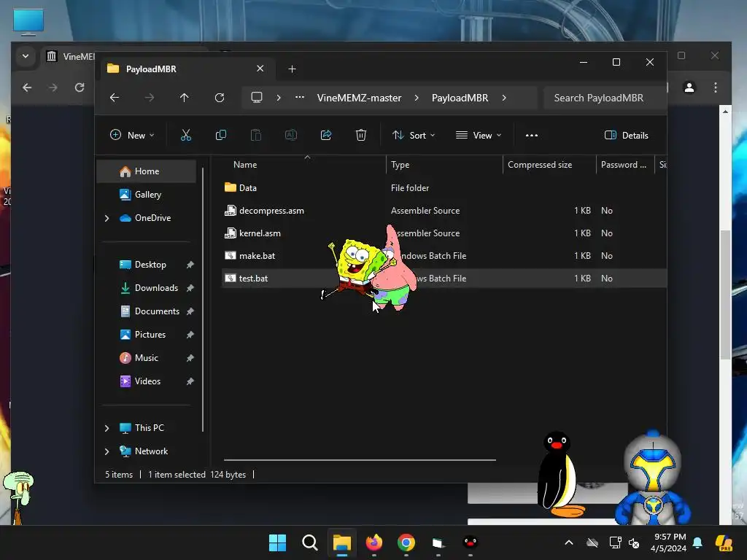This screenshot has width=747, height=560.
Task: Select Gallery in navigation pane
Action: tap(146, 195)
